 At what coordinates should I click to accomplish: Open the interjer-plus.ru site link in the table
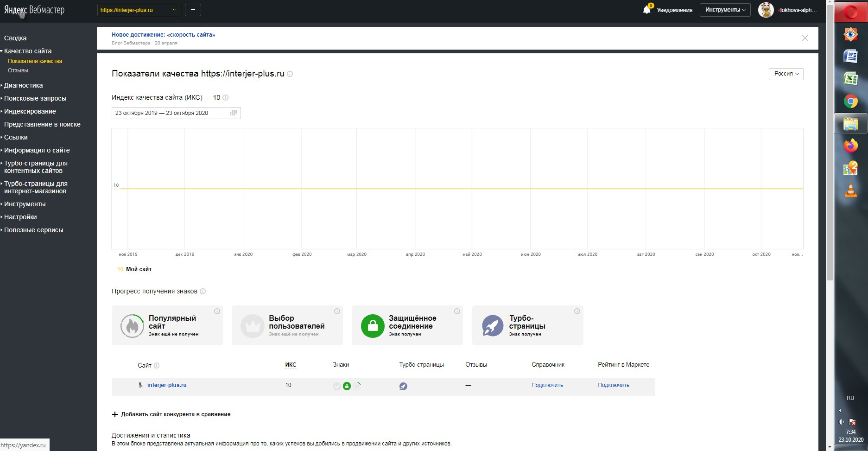click(167, 385)
